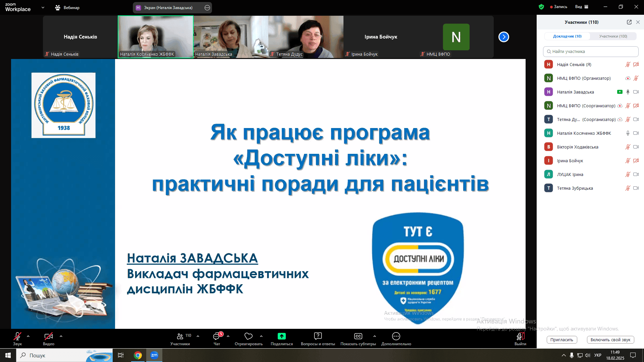
Task: Click the Пригласить invite button
Action: click(x=562, y=340)
